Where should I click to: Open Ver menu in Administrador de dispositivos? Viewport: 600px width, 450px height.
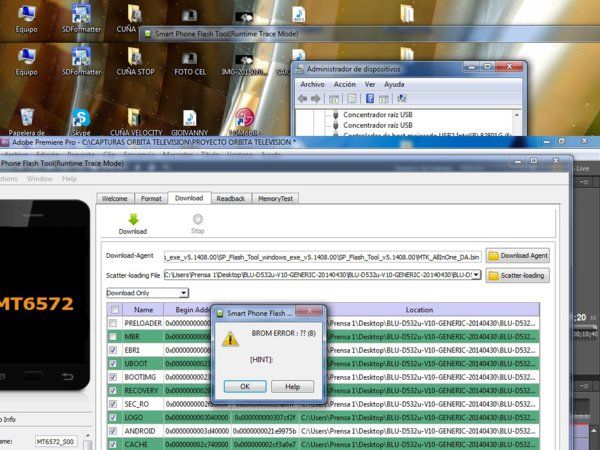[370, 84]
